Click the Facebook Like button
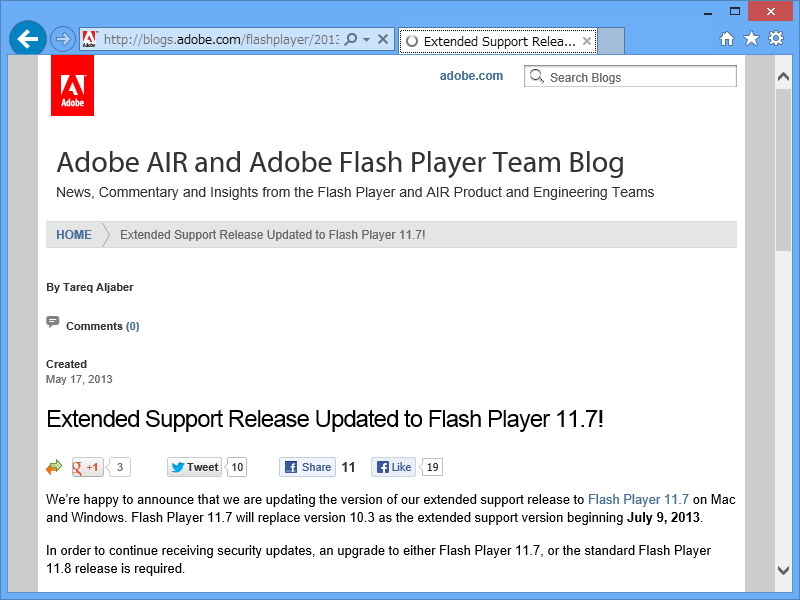The width and height of the screenshot is (800, 600). click(393, 467)
